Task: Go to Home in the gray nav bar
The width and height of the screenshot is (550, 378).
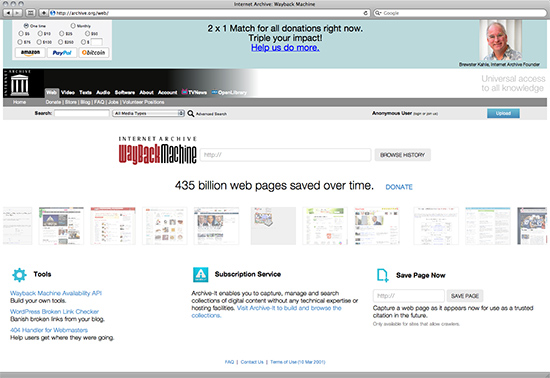Action: (19, 102)
